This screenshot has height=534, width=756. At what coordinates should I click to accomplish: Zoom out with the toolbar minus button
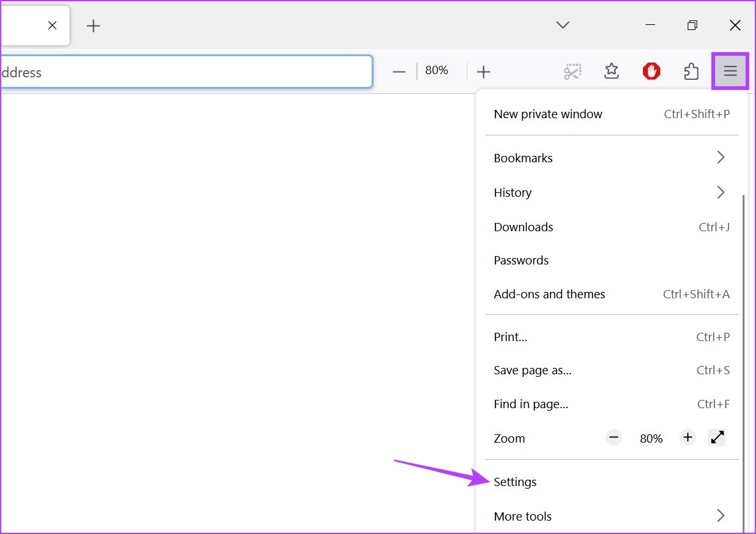coord(398,71)
